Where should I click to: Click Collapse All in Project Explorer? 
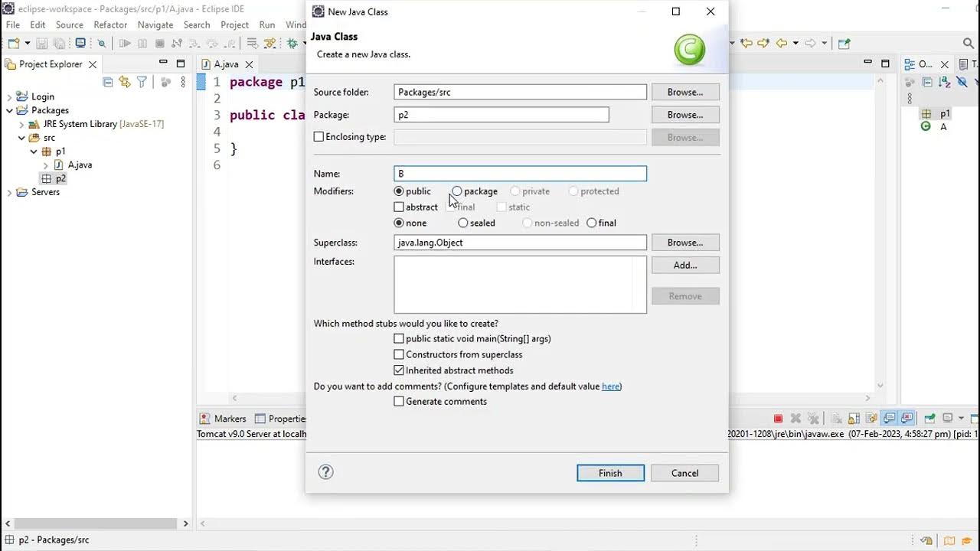coord(107,82)
